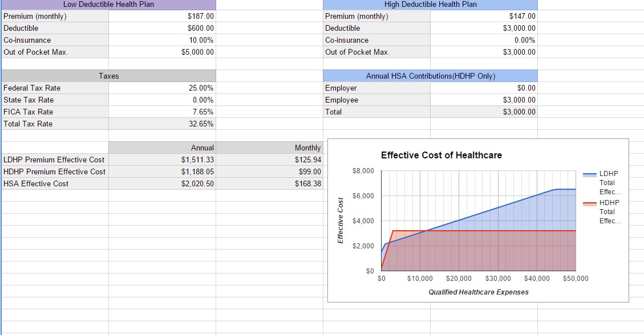
Task: Select the High Deductible Health Plan header cell
Action: coord(430,4)
